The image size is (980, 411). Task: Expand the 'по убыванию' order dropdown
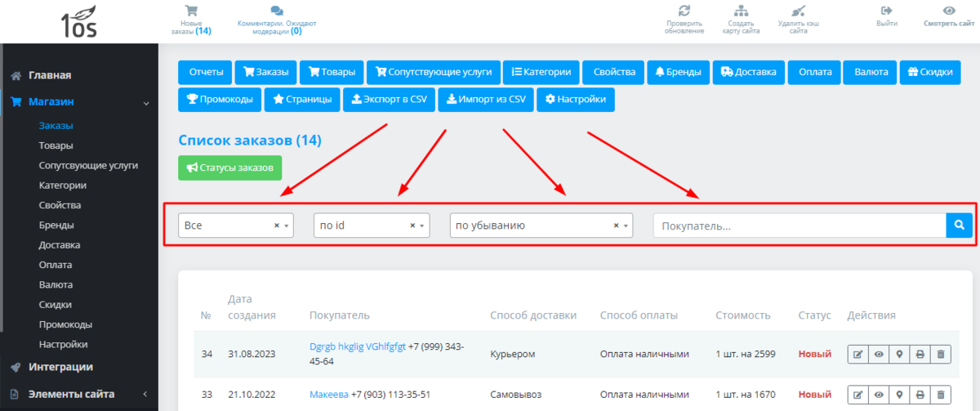tap(541, 226)
